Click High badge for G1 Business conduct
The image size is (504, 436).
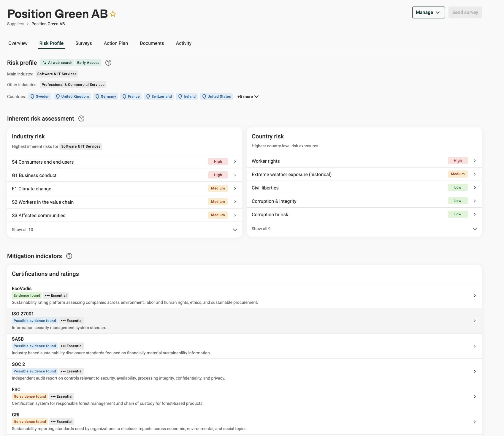pos(218,175)
